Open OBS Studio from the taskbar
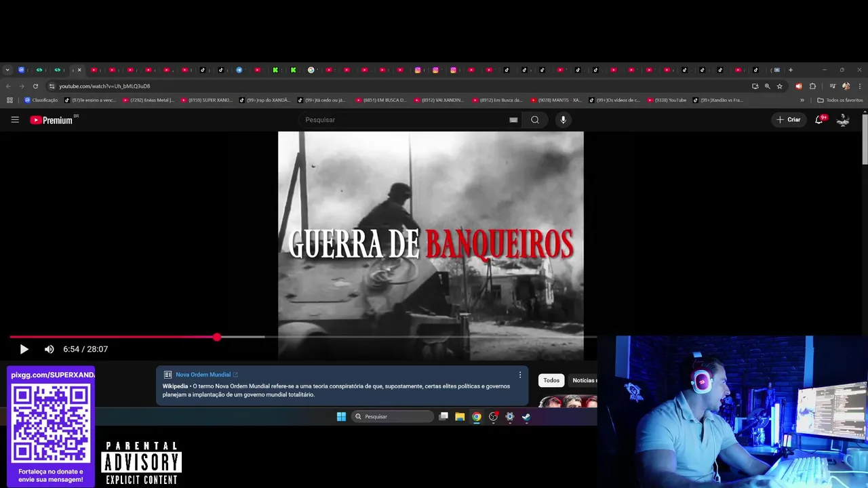This screenshot has width=868, height=488. (x=493, y=417)
